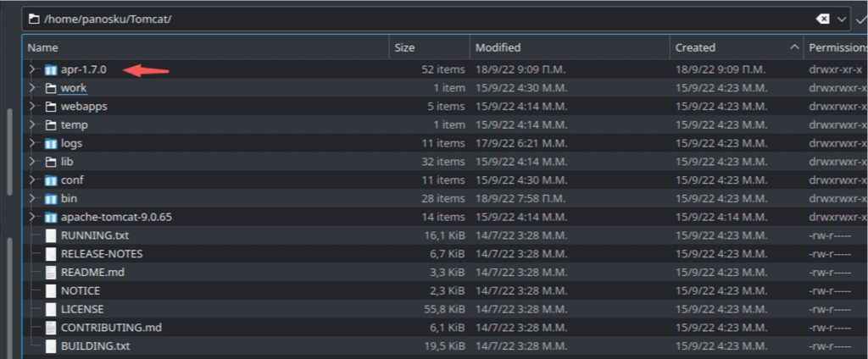Open the path history dropdown arrow
The width and height of the screenshot is (868, 359).
point(842,19)
